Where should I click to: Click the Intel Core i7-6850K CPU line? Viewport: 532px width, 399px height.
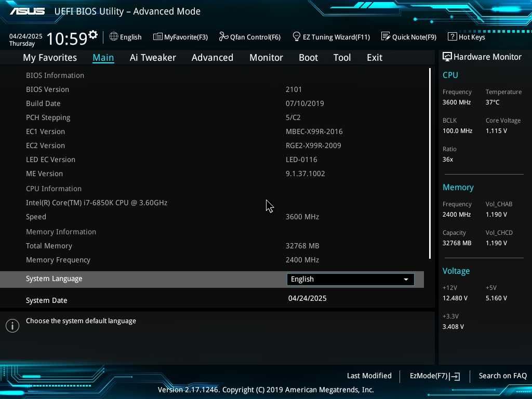(x=97, y=203)
